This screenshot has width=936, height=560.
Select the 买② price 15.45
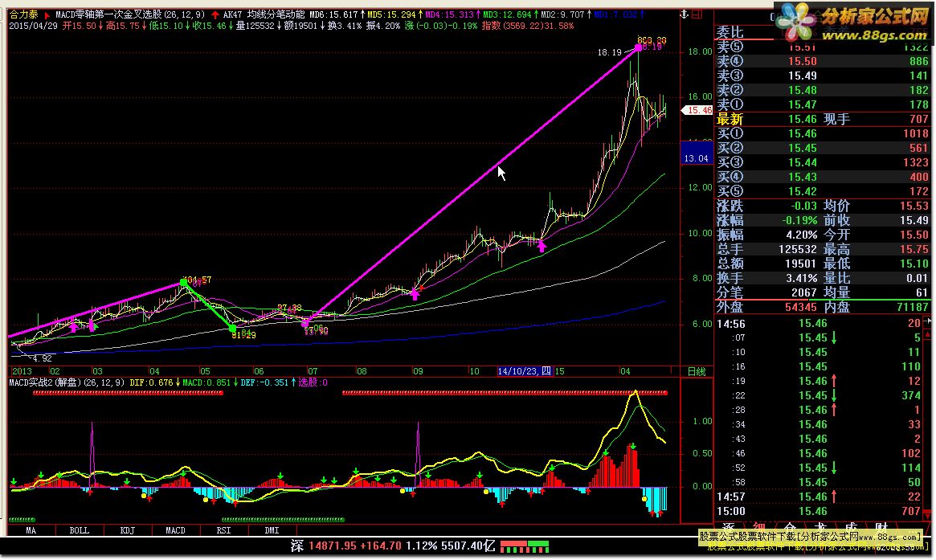[802, 148]
